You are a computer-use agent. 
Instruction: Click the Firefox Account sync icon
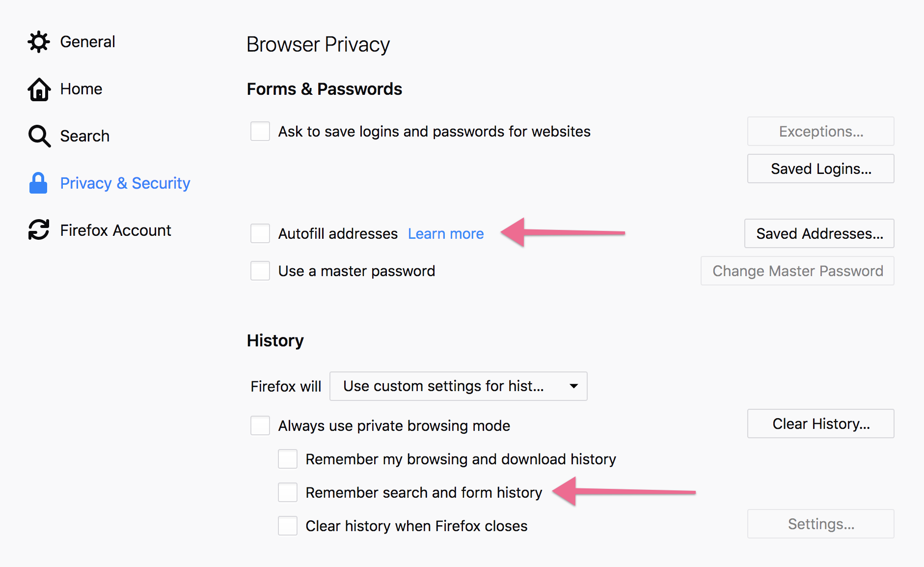[x=39, y=230]
